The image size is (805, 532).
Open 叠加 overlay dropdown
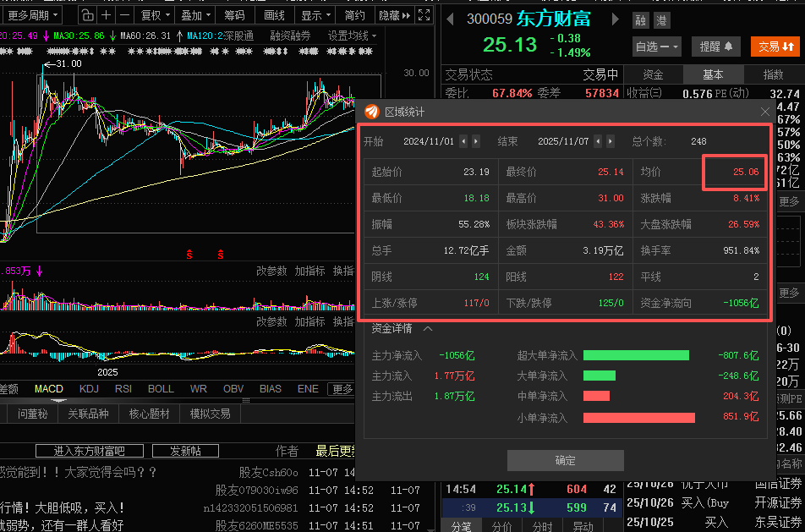[195, 15]
